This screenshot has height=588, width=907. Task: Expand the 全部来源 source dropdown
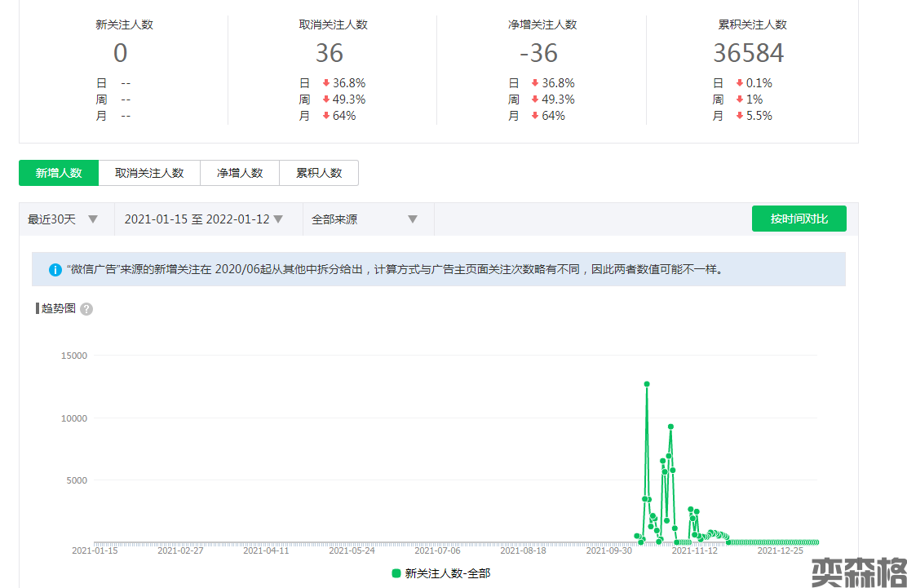point(365,219)
